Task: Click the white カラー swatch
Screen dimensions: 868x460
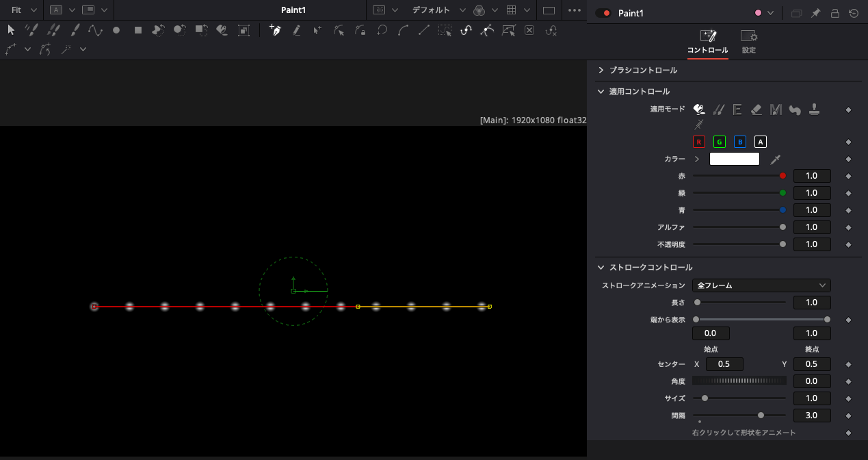Action: [735, 159]
